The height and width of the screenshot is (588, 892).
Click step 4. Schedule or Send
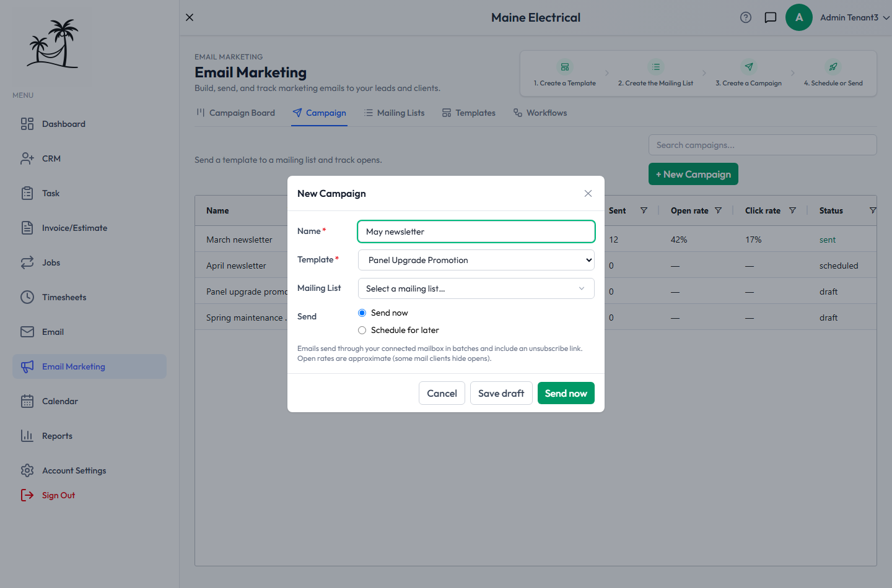click(x=833, y=74)
